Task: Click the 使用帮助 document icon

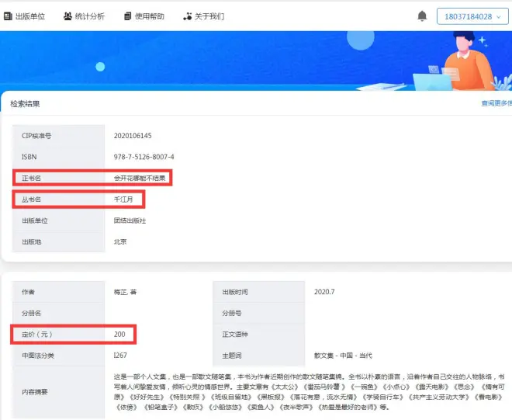Action: tap(127, 16)
